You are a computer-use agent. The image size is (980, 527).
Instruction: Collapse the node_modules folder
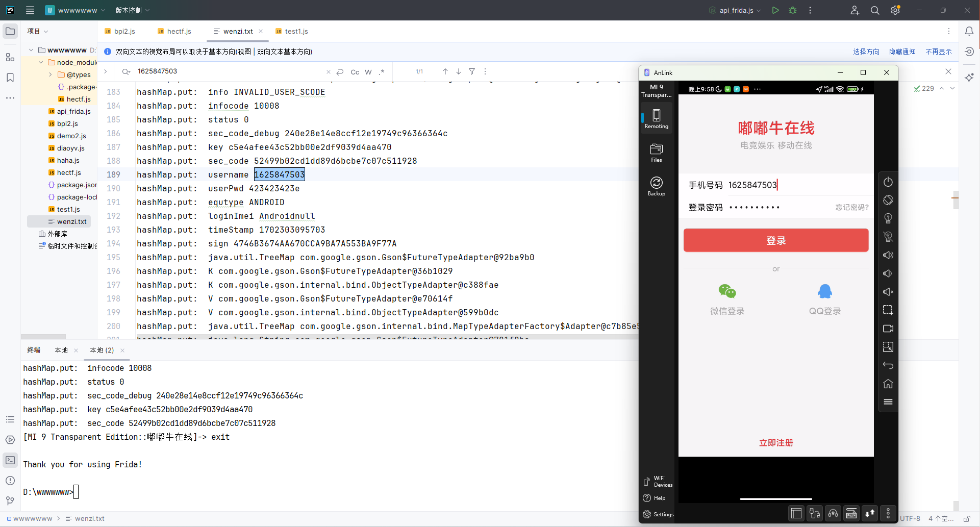click(41, 62)
